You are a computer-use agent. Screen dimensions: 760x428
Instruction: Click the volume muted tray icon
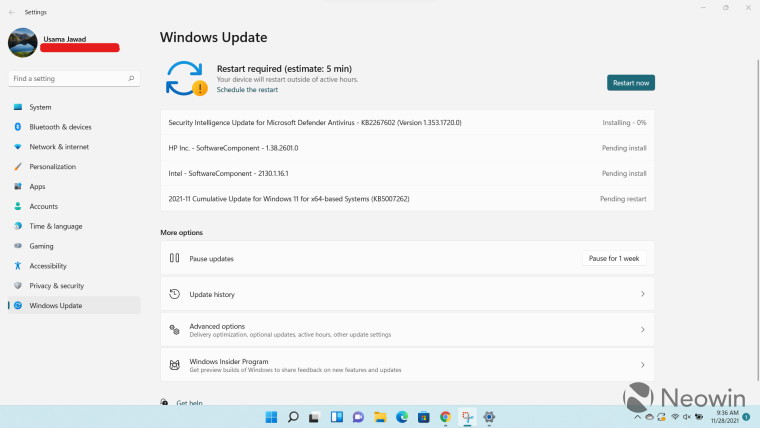687,417
